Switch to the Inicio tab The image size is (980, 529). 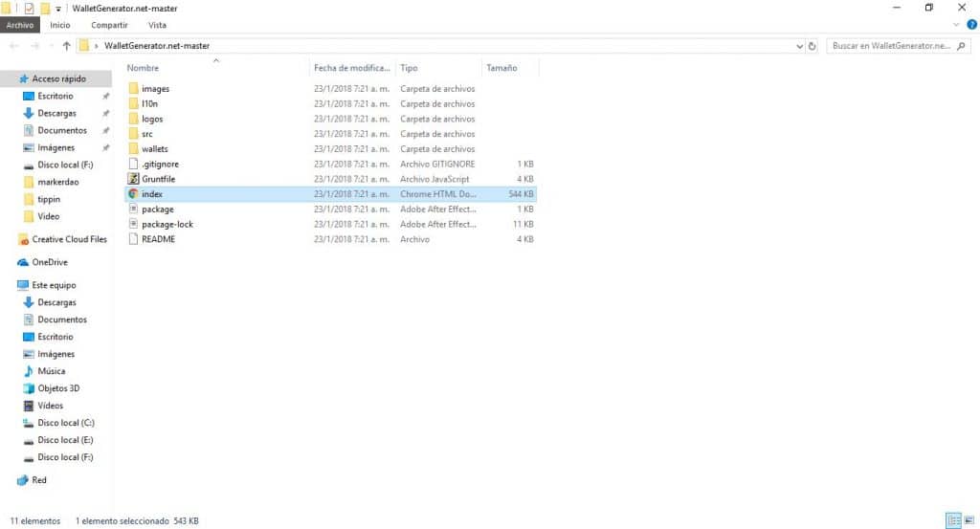[60, 25]
